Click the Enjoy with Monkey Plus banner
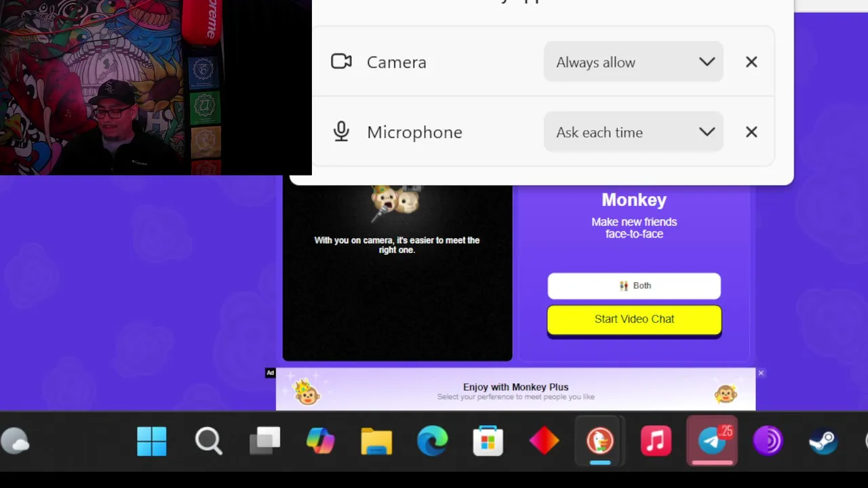868x488 pixels. click(515, 390)
